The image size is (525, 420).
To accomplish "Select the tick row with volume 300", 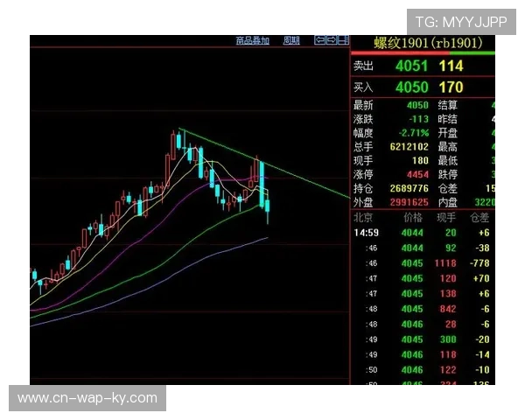I will [423, 339].
